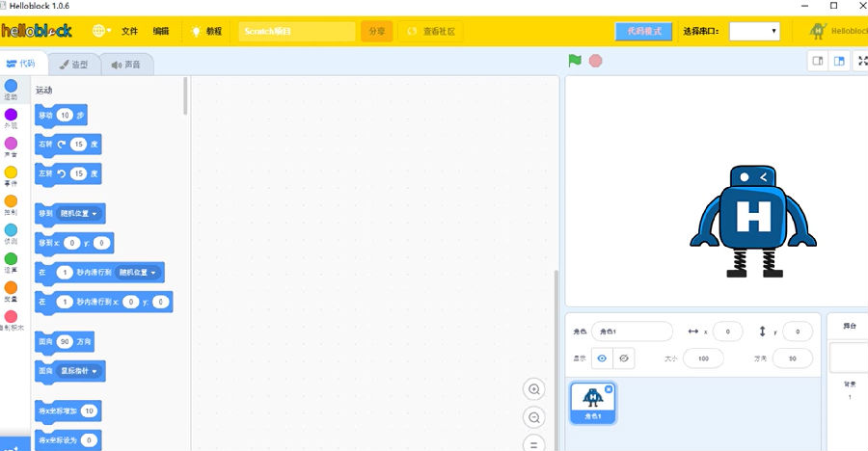The width and height of the screenshot is (868, 451).
Task: Open the globe language dropdown
Action: (101, 31)
